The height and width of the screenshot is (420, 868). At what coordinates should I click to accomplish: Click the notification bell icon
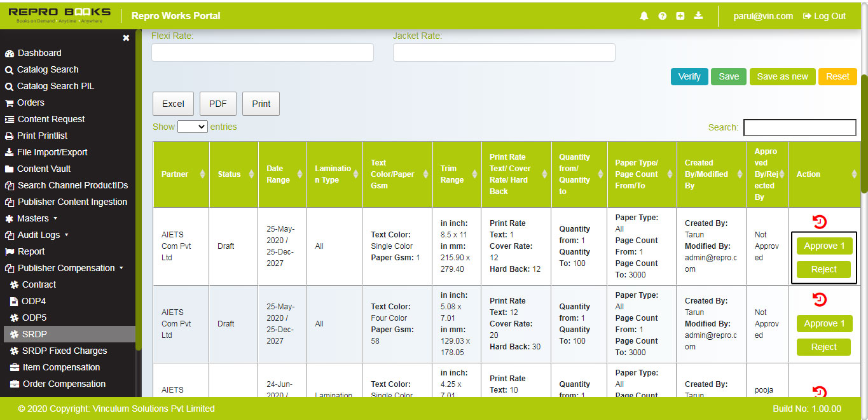(x=644, y=16)
